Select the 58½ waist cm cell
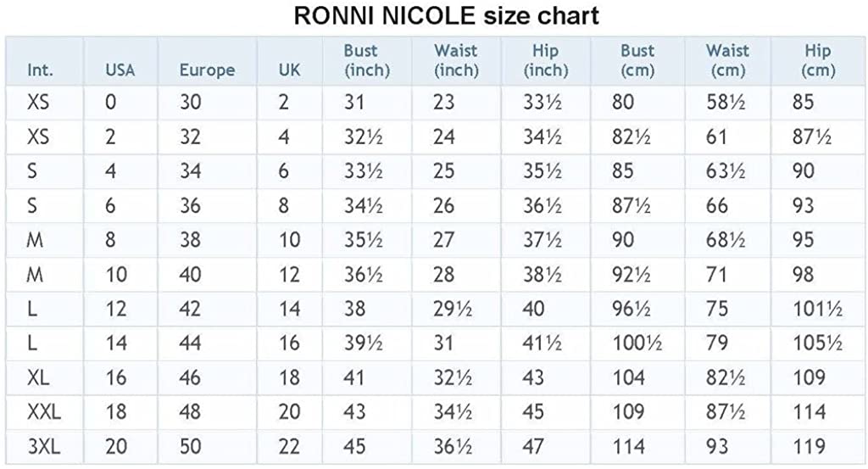This screenshot has width=868, height=469. point(726,102)
